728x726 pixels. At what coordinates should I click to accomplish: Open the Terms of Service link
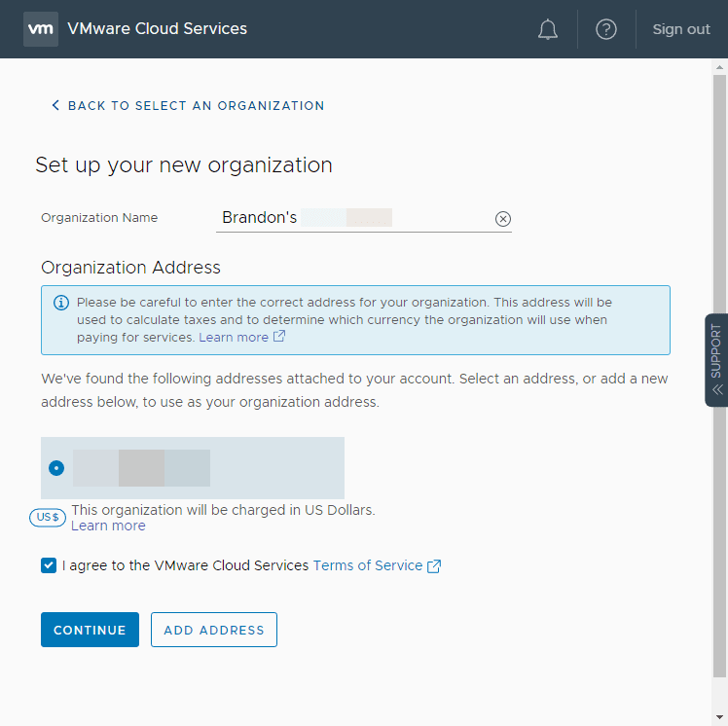(368, 565)
